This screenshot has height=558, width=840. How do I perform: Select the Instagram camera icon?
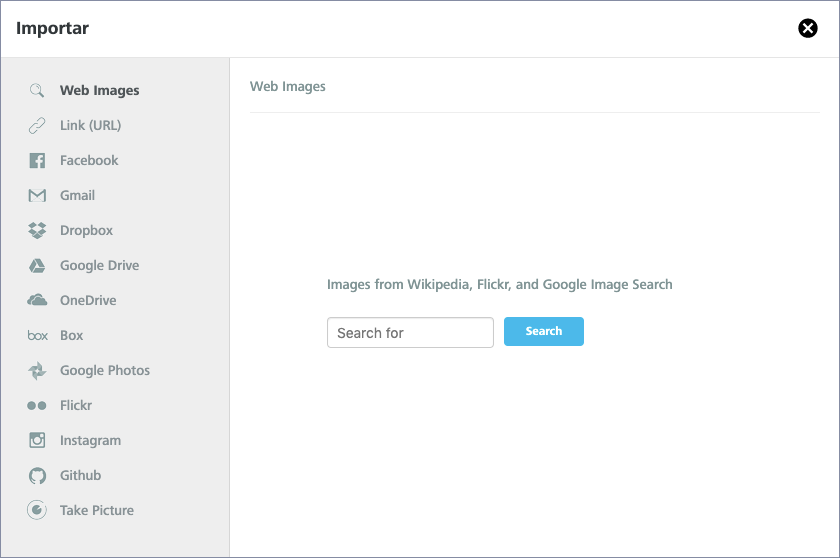point(37,440)
